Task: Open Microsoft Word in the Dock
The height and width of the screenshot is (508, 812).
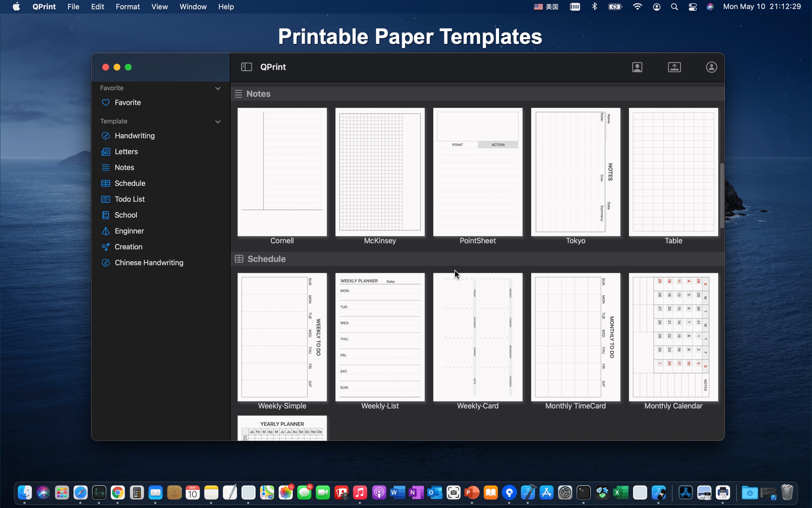Action: tap(397, 493)
